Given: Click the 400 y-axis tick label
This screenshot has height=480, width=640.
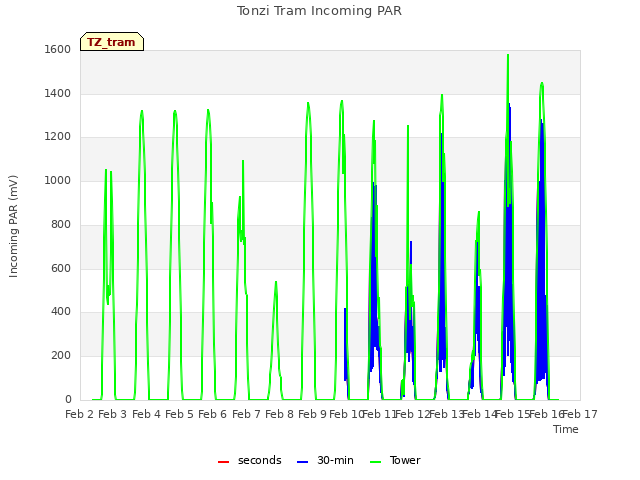Looking at the screenshot, I should click(61, 311).
